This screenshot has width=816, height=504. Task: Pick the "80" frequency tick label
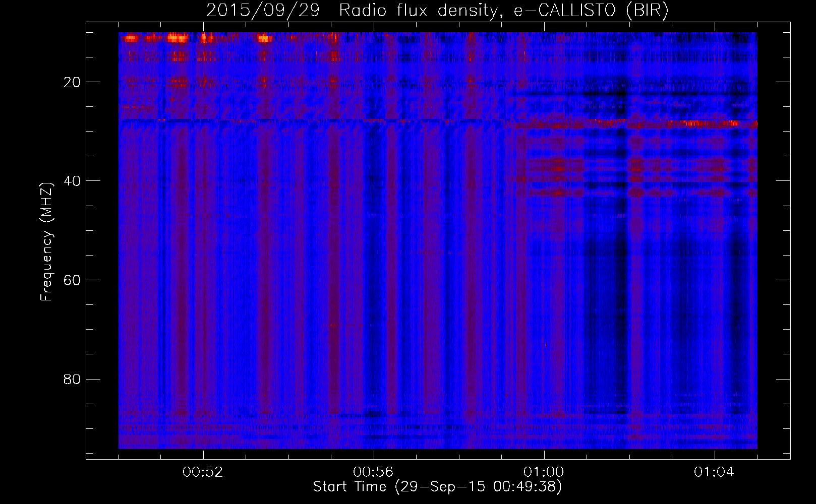pos(72,379)
